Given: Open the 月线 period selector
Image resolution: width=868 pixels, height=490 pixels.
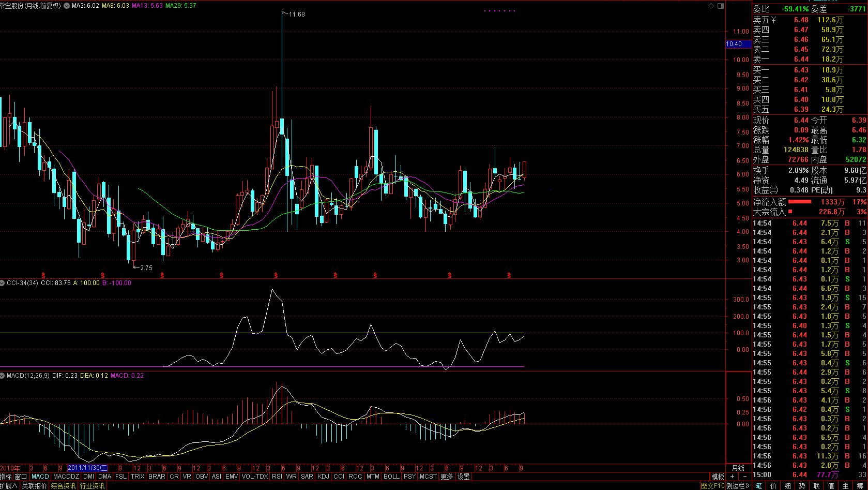Looking at the screenshot, I should [x=738, y=468].
